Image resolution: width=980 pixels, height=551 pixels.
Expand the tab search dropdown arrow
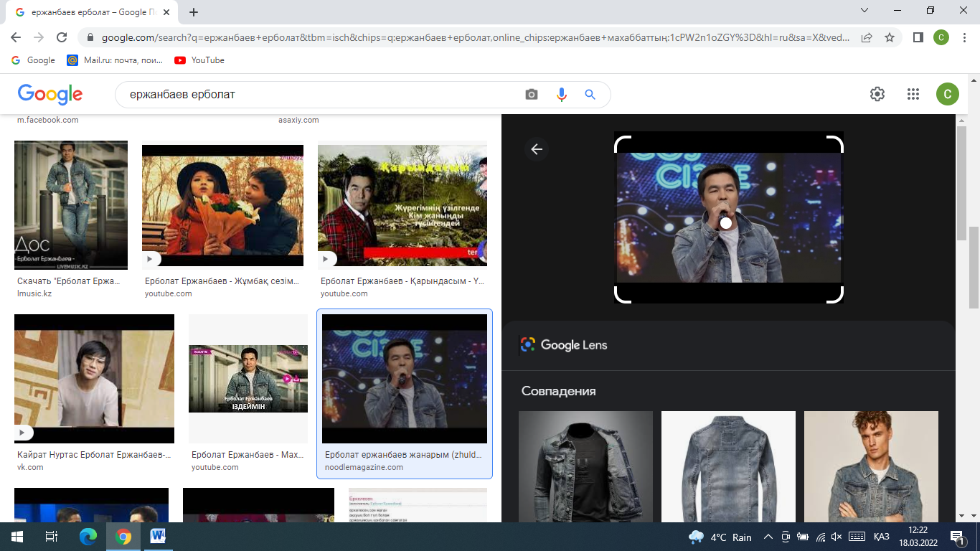(864, 11)
